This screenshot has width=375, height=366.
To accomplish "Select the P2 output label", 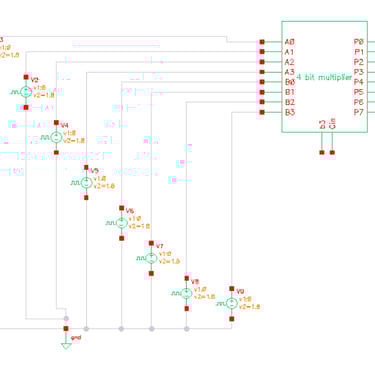I will tap(358, 62).
